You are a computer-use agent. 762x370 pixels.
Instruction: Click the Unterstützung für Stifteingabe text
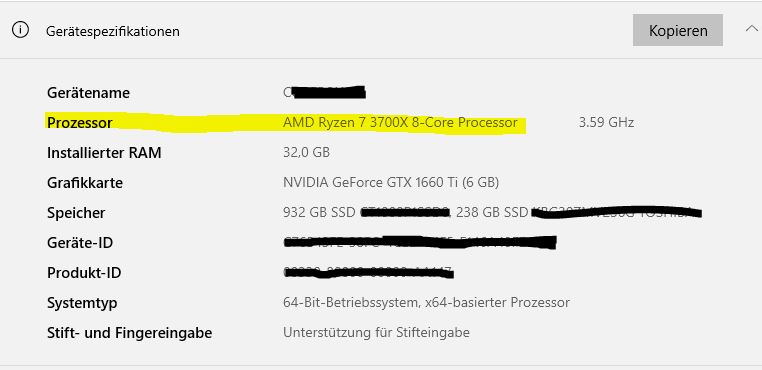point(376,333)
